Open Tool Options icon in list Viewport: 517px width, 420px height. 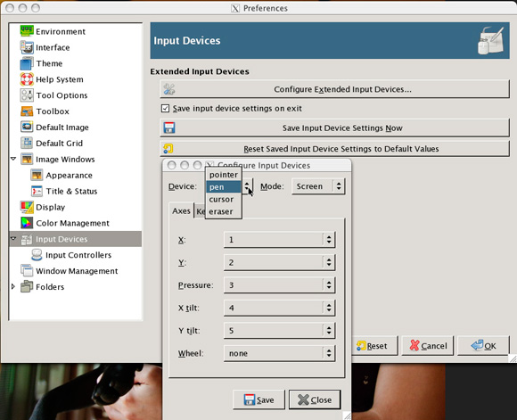(27, 95)
